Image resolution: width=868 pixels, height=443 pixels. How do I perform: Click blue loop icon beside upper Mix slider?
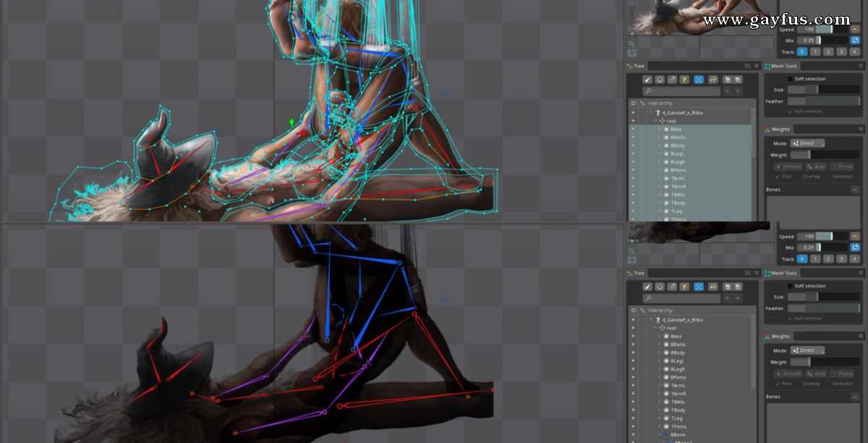pyautogui.click(x=855, y=40)
